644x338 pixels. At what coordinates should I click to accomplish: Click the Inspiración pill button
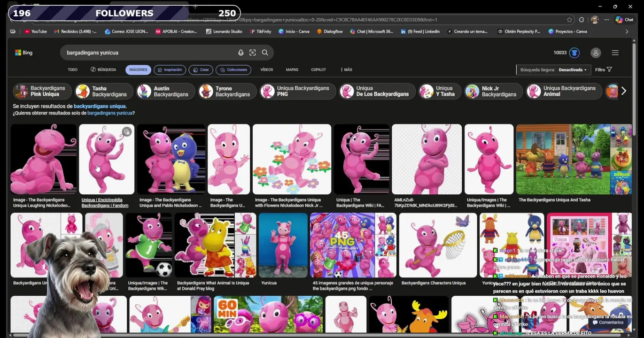pyautogui.click(x=169, y=69)
